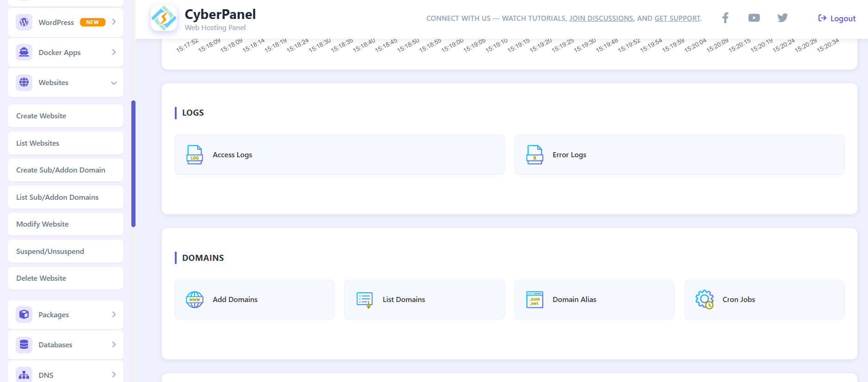Expand the Databases chevron
868x382 pixels.
click(x=114, y=345)
